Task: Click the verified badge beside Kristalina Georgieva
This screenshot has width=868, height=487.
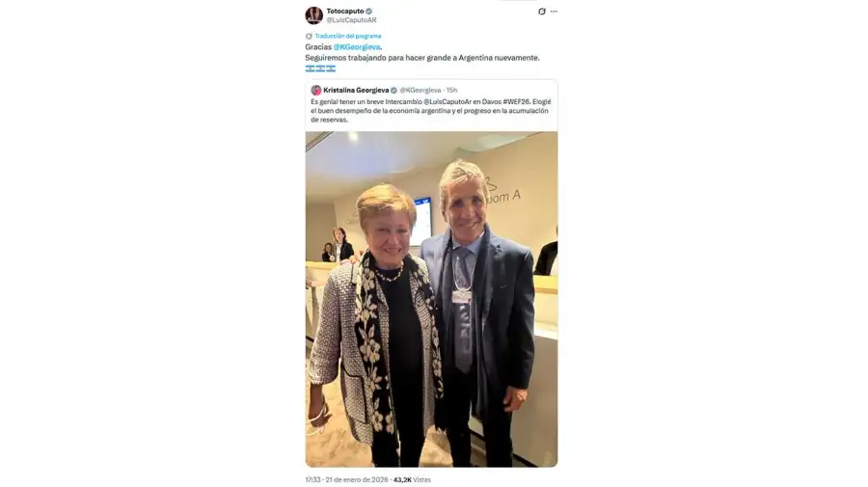Action: (394, 91)
